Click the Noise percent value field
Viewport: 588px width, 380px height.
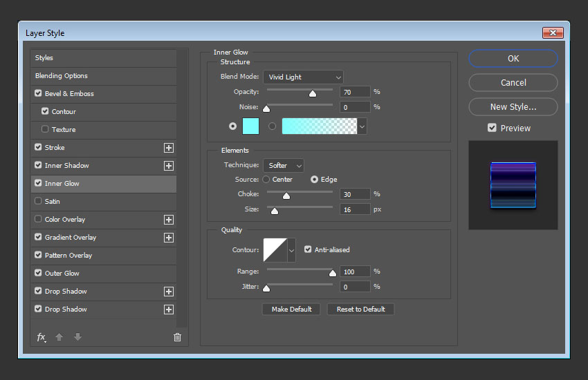(x=355, y=108)
